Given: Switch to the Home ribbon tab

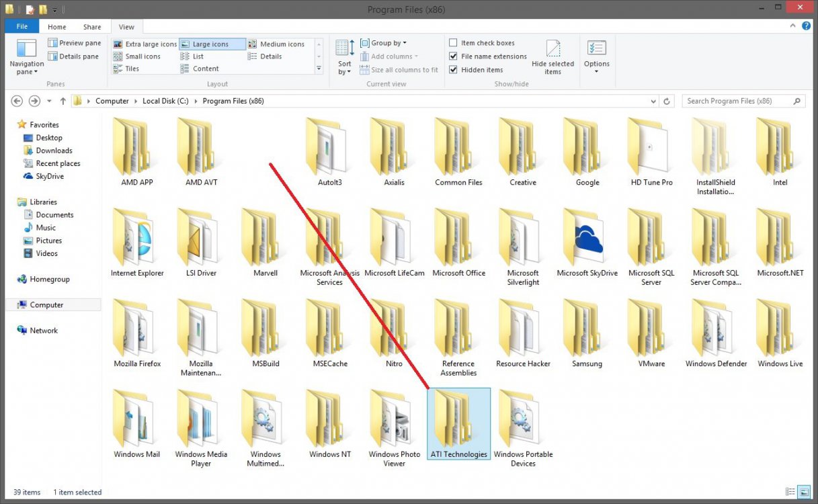Looking at the screenshot, I should (x=56, y=26).
